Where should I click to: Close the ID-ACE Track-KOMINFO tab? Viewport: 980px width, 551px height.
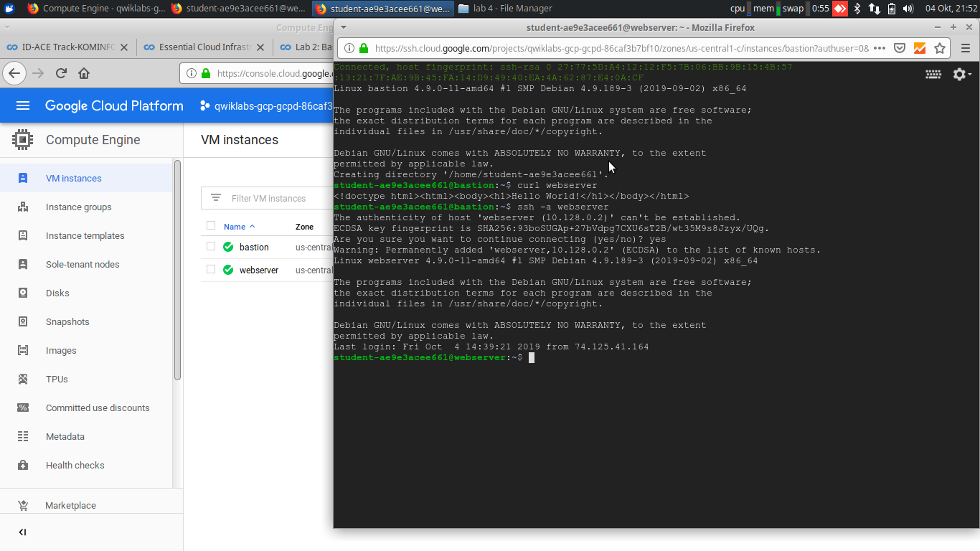point(124,47)
